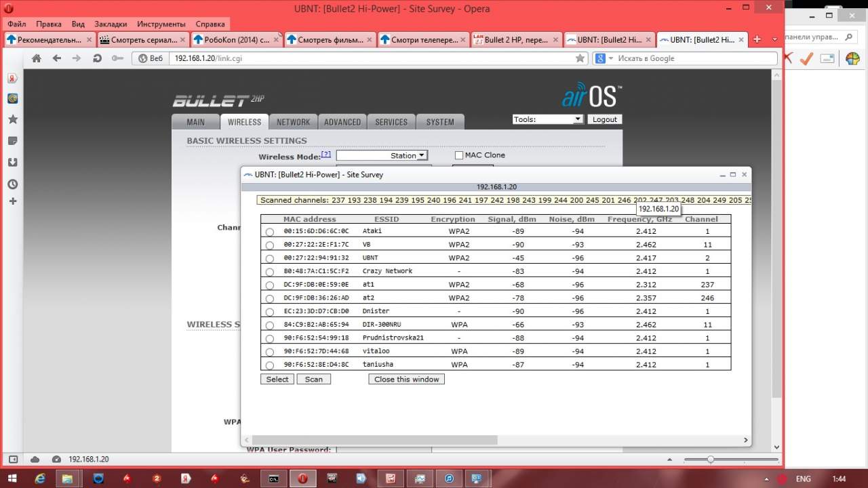Click the Close this window button
The height and width of the screenshot is (488, 868).
(x=407, y=380)
